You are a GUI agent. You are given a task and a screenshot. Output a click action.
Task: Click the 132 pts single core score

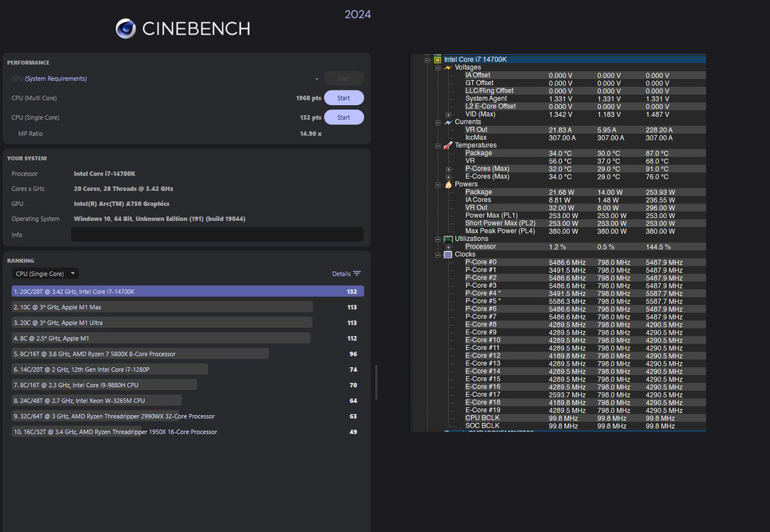click(310, 118)
